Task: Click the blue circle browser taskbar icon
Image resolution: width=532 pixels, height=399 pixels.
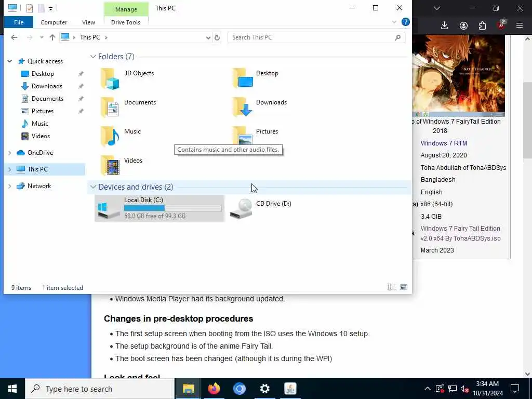Action: pos(239,389)
